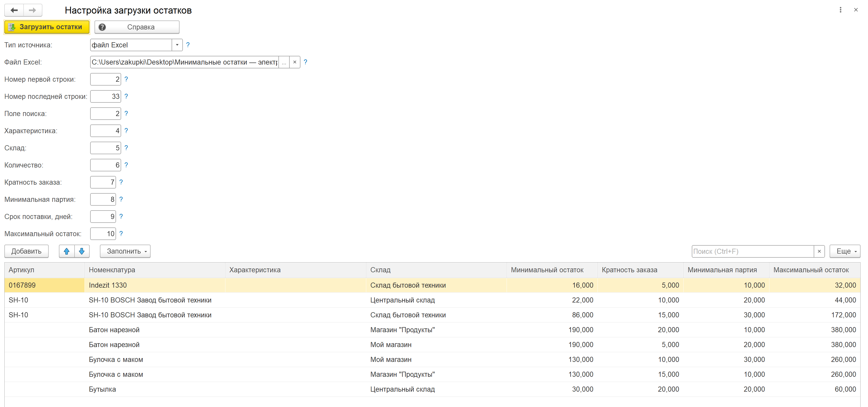The image size is (868, 407).
Task: Focus the Минимальная партия number field
Action: pyautogui.click(x=103, y=200)
